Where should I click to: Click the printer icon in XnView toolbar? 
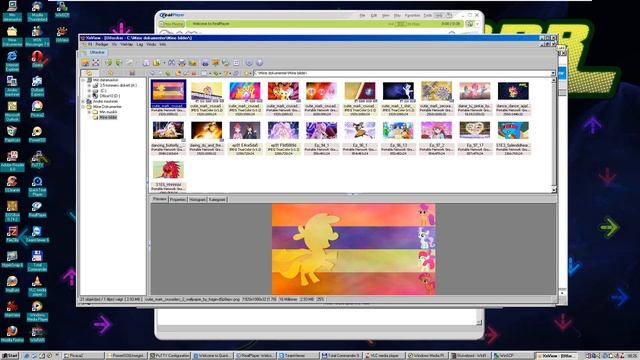[182, 62]
